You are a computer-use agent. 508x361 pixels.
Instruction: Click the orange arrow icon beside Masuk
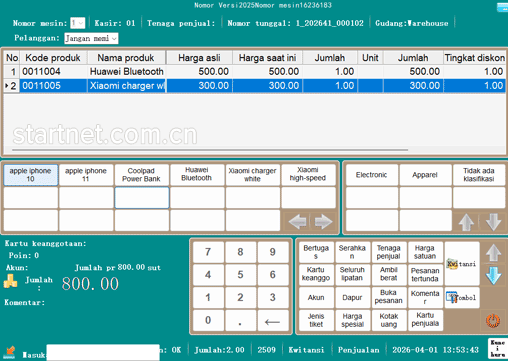[x=10, y=352]
